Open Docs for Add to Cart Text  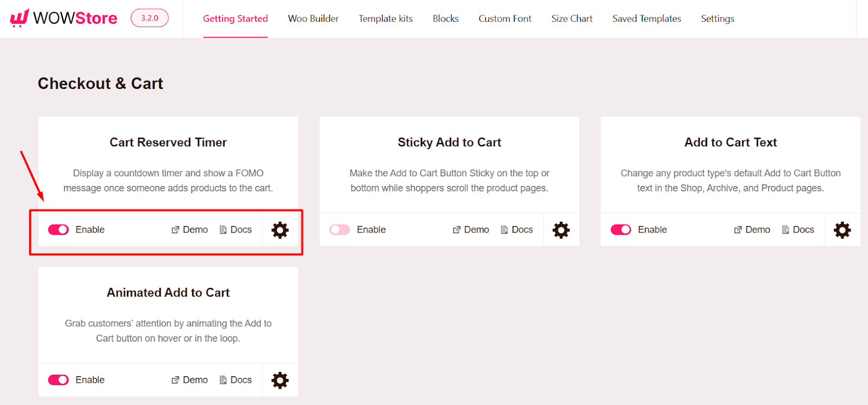[x=803, y=229]
